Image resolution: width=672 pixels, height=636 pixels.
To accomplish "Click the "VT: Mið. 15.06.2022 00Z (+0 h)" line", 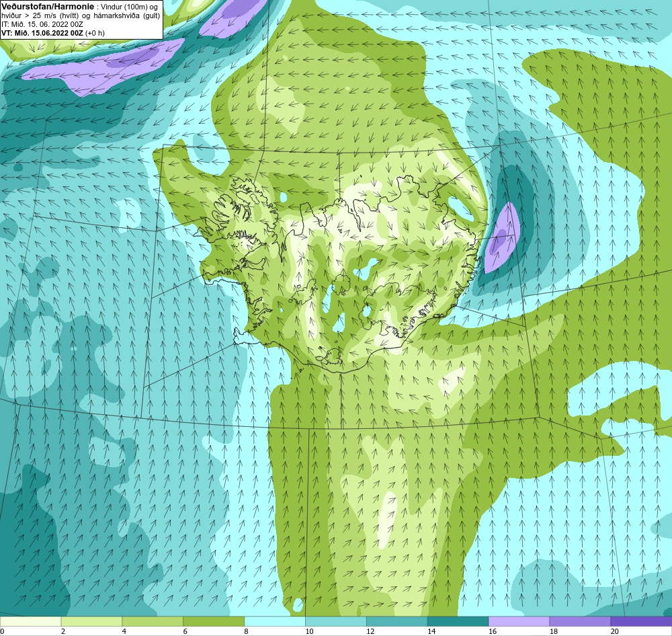I will coord(52,33).
